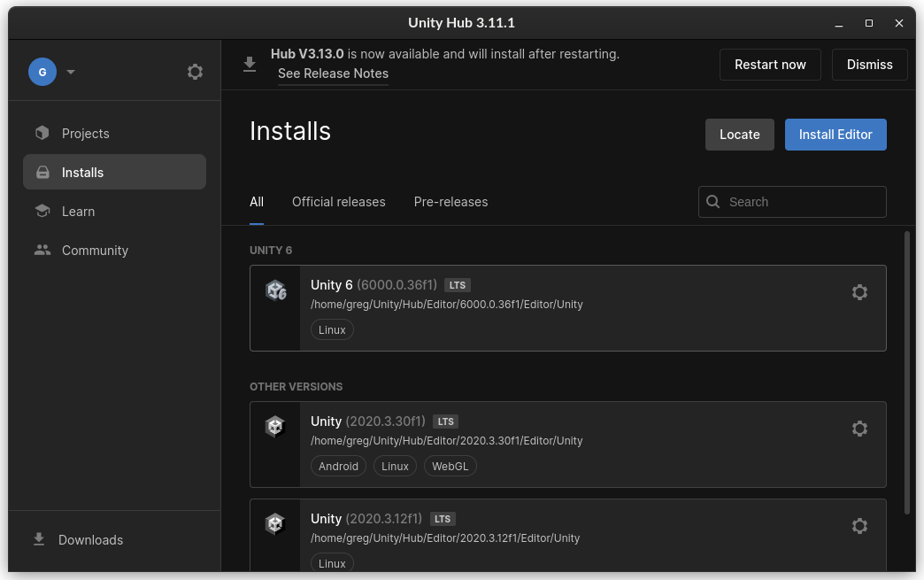The height and width of the screenshot is (580, 924).
Task: Click the Locate button
Action: tap(739, 135)
